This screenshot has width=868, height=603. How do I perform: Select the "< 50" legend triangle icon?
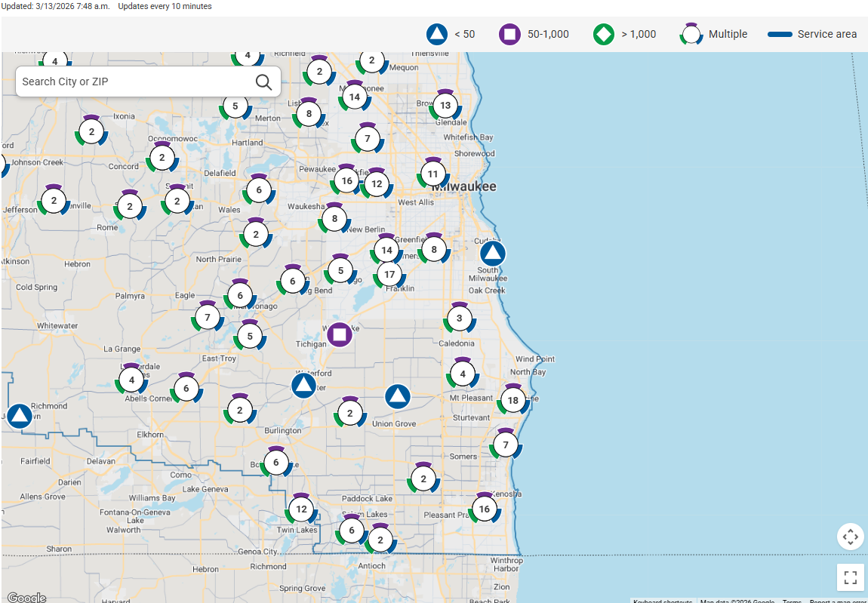tap(436, 34)
